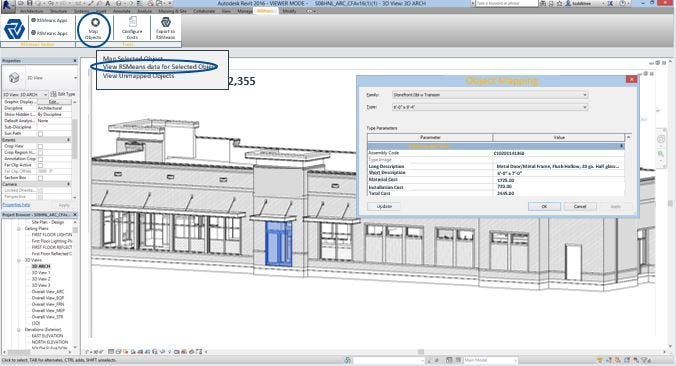676x366 pixels.
Task: Click the steering wheel icon in navigation bar
Action: [661, 139]
